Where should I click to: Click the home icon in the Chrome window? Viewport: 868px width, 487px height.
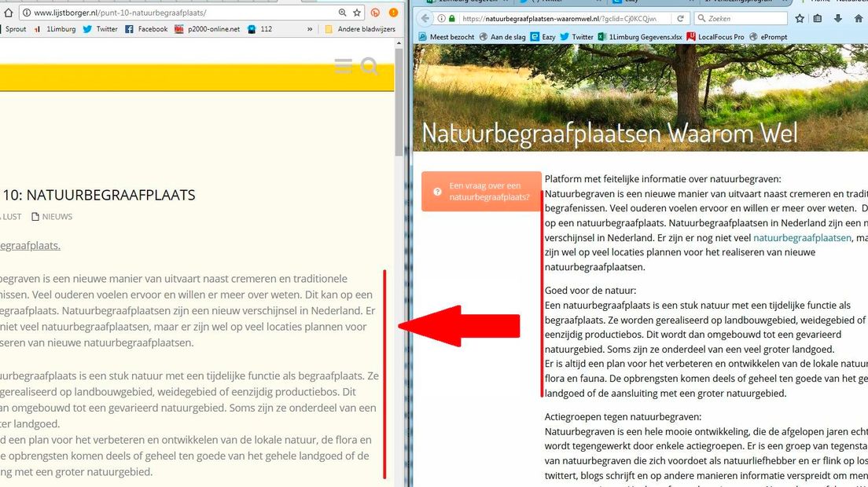(8, 12)
